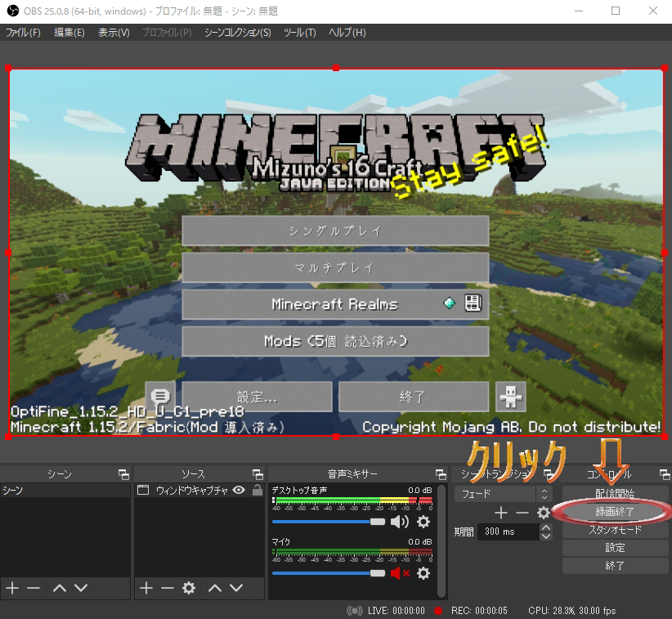Screen dimensions: 672x619
Task: Open the シーンコレクション(S) menu
Action: [x=237, y=33]
